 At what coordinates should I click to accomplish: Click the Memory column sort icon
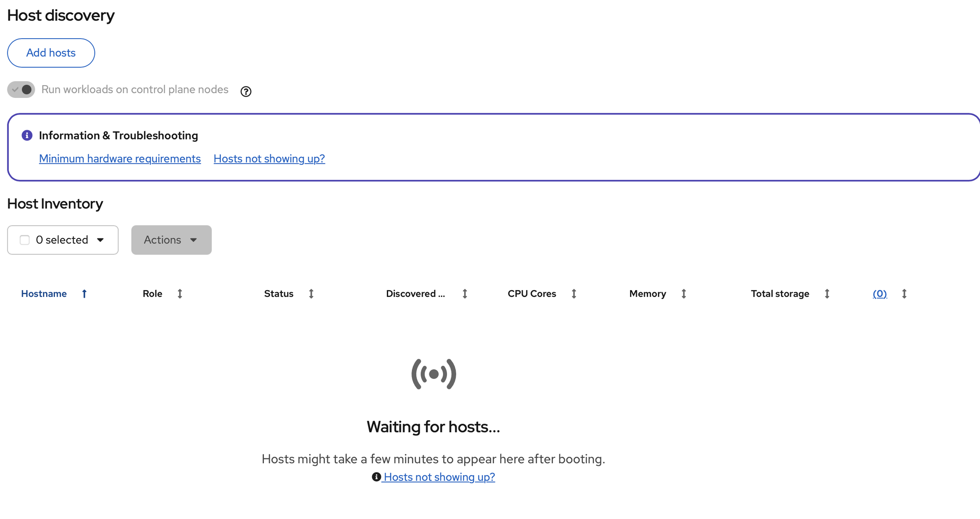click(683, 294)
